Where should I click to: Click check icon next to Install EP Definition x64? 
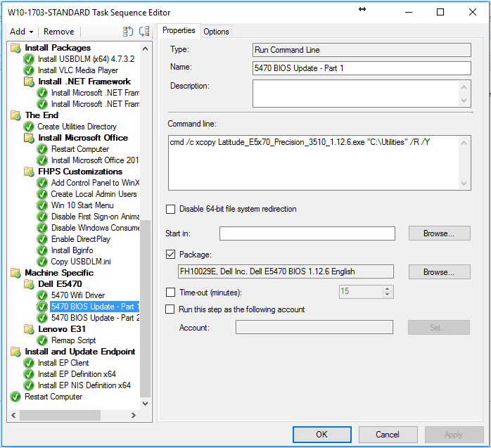(29, 374)
